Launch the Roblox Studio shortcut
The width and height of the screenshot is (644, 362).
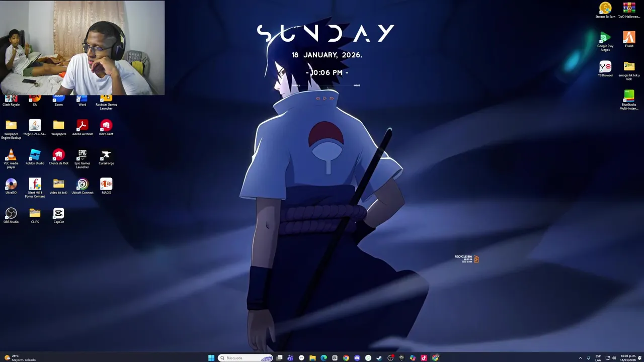click(35, 157)
